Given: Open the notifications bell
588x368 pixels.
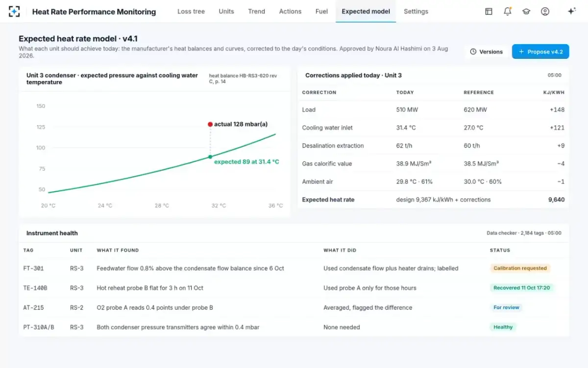Looking at the screenshot, I should [508, 11].
